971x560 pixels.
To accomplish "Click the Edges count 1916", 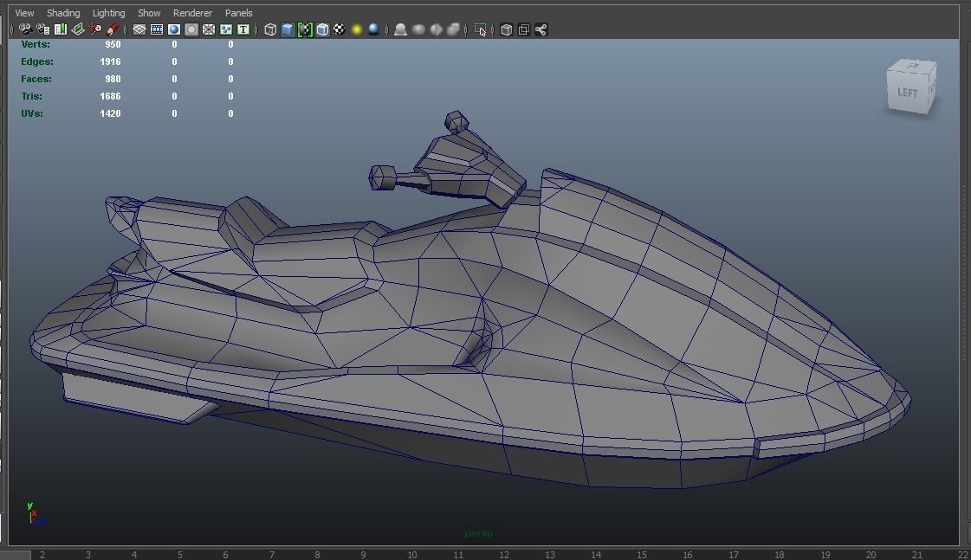I will coord(110,61).
